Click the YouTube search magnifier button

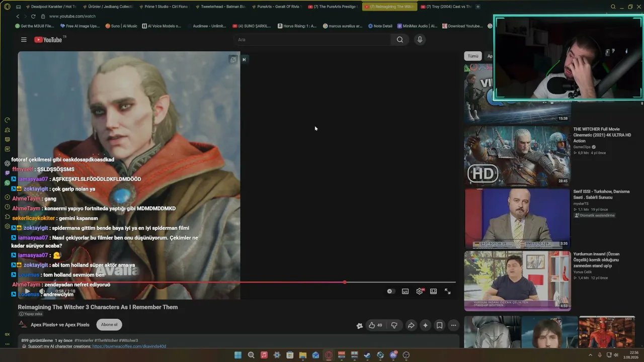(400, 40)
